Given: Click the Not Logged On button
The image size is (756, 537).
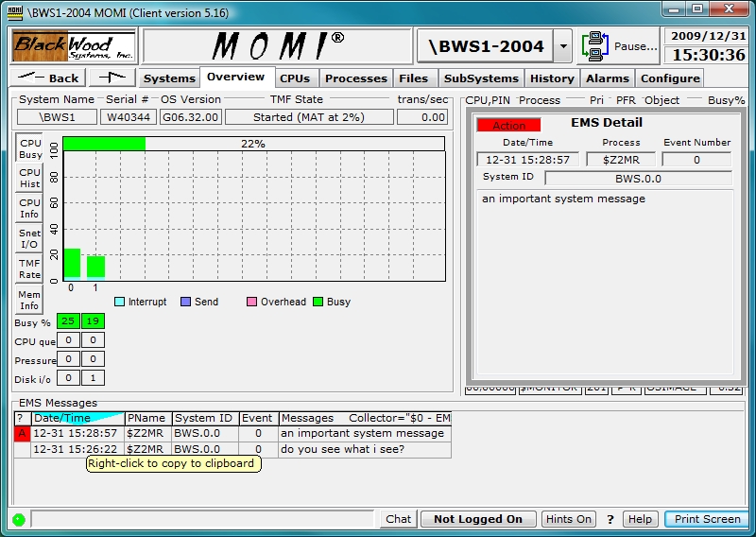Looking at the screenshot, I should click(478, 519).
